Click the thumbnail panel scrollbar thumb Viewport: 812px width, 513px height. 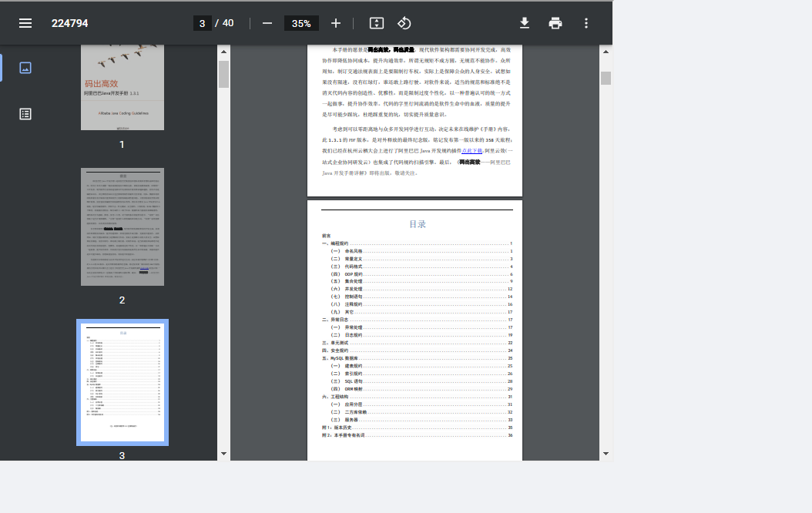223,75
